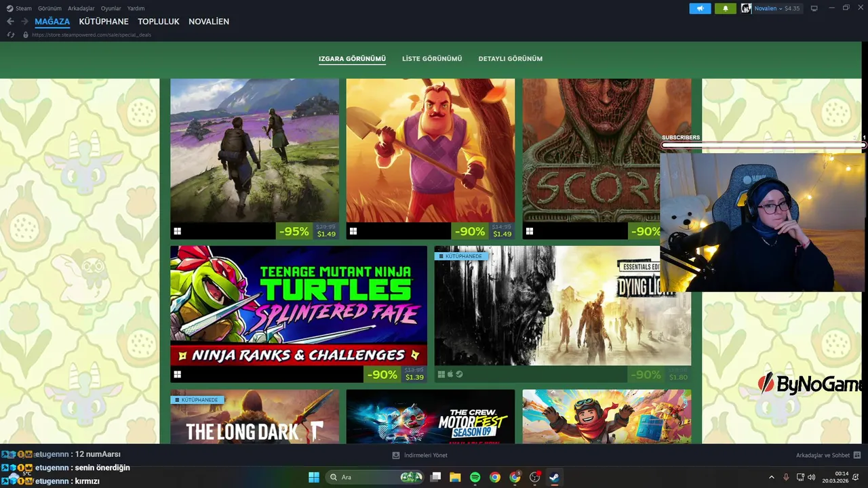Click the İndirmeleri Yönet download icon
This screenshot has height=488, width=868.
[x=396, y=455]
